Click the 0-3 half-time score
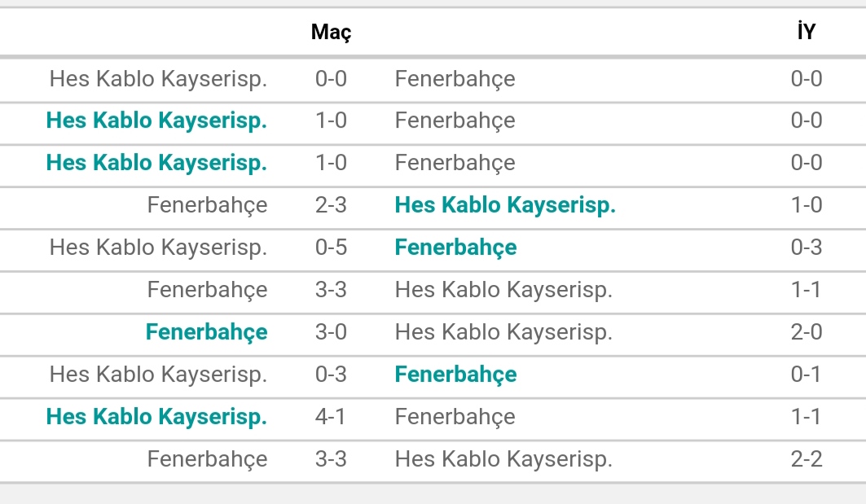Viewport: 866px width, 504px height. pyautogui.click(x=807, y=248)
